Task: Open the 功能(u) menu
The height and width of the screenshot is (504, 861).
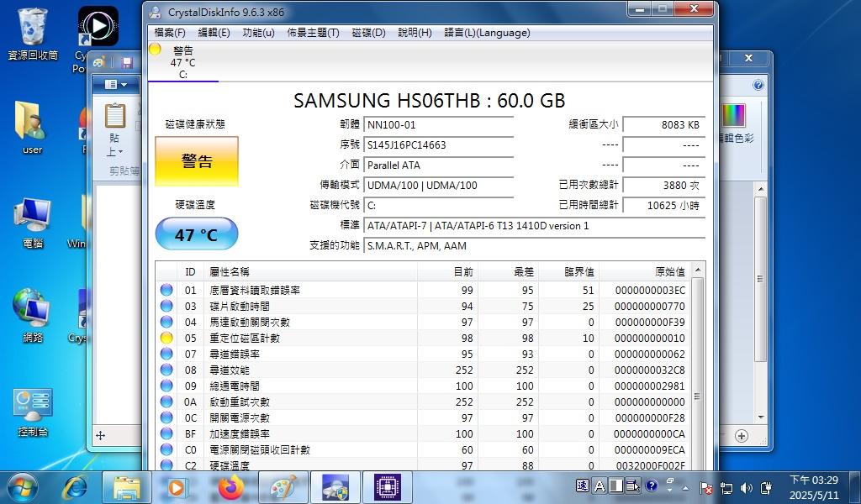Action: (258, 33)
